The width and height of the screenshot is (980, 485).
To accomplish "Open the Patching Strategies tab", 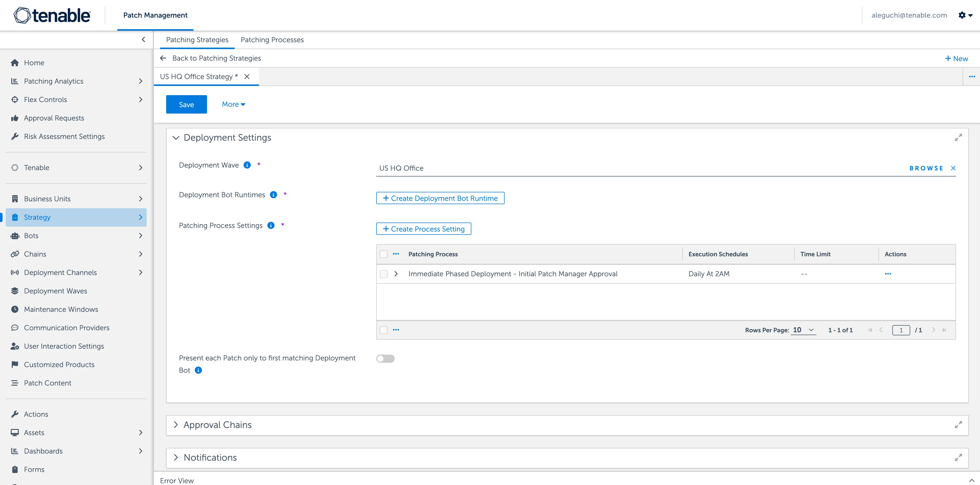I will 197,40.
